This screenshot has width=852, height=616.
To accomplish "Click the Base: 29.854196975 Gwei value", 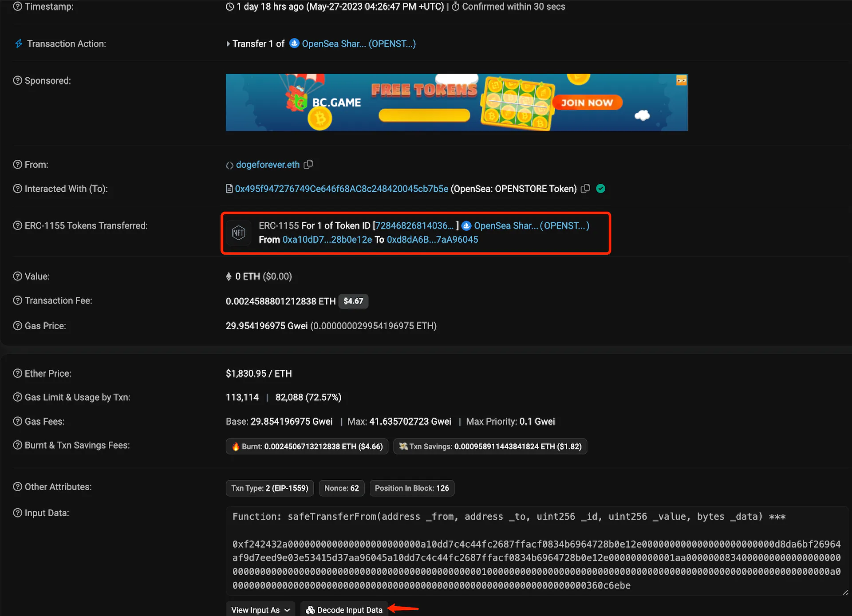I will [279, 421].
